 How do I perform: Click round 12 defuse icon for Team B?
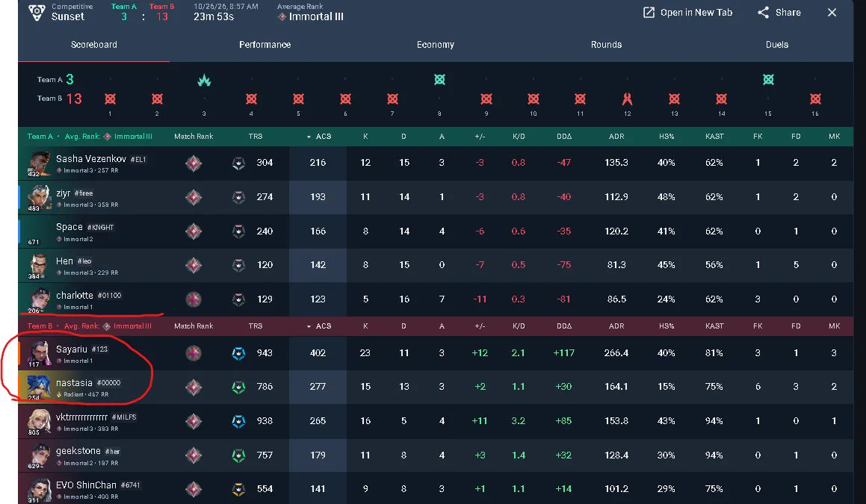(x=627, y=99)
